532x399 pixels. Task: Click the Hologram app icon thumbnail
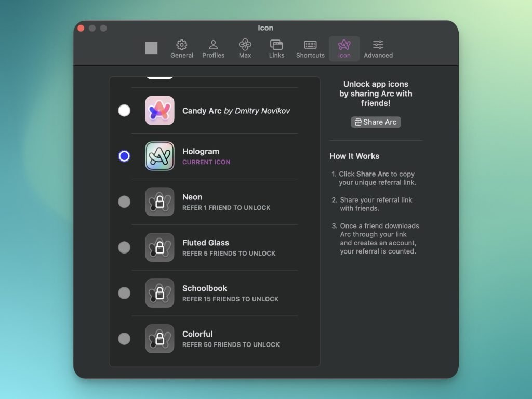pos(160,156)
